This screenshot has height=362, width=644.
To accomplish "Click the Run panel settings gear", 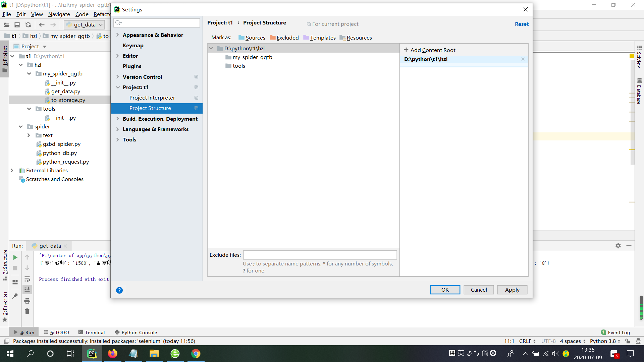I will (618, 246).
